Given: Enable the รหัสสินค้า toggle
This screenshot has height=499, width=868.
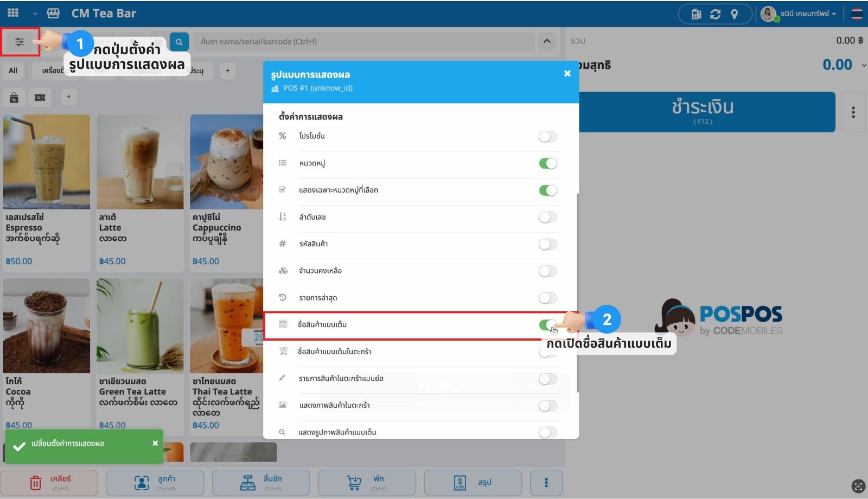Looking at the screenshot, I should [547, 244].
